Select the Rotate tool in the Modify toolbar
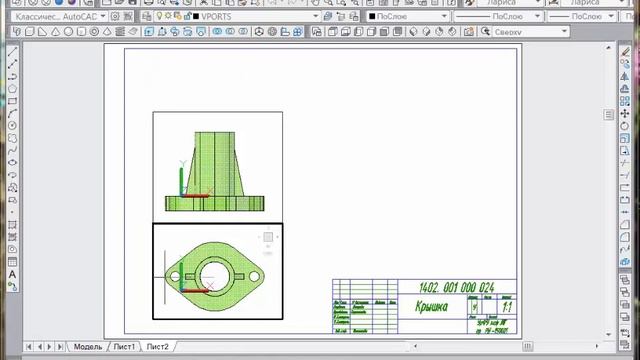 tap(625, 126)
